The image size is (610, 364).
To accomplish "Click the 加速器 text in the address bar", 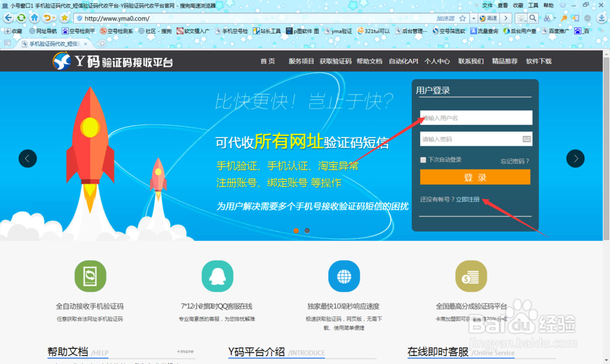I will click(x=445, y=18).
